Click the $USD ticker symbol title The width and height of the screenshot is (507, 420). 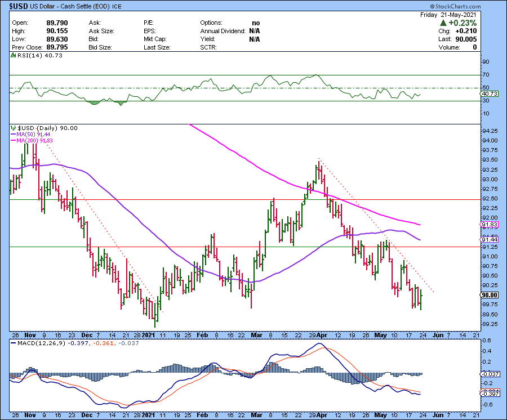(16, 5)
